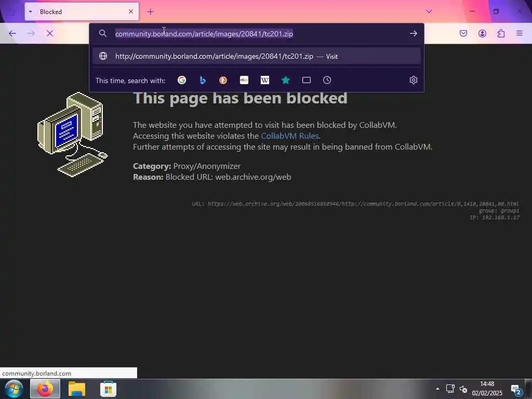This screenshot has height=399, width=532.
Task: Close the Blocked tab
Action: point(130,11)
